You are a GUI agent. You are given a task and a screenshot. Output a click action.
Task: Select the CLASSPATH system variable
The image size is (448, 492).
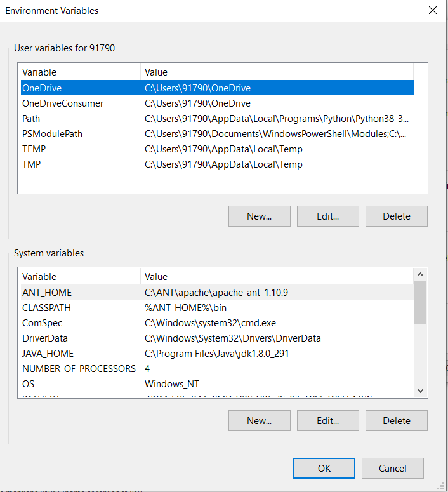pos(217,308)
